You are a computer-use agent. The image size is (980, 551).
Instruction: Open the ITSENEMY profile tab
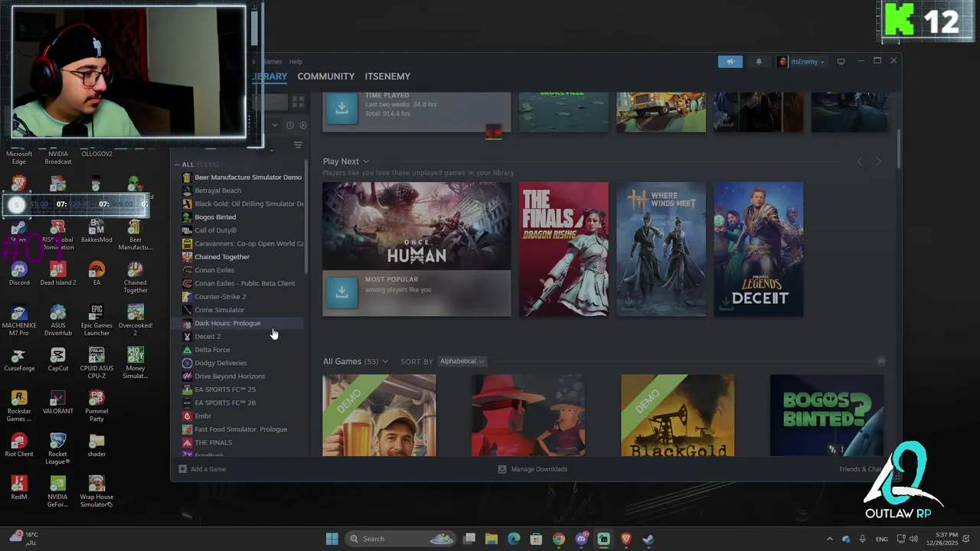387,77
